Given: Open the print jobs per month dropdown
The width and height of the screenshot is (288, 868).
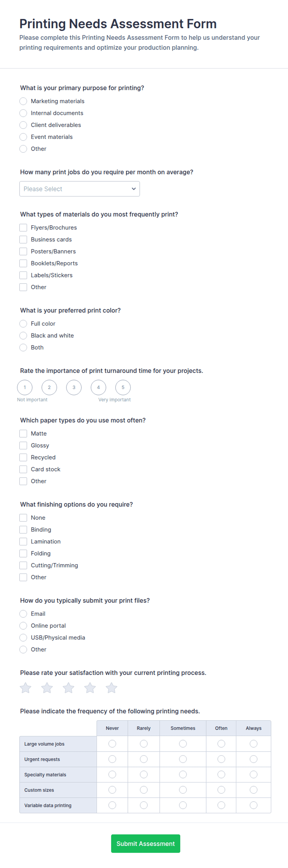Looking at the screenshot, I should click(x=80, y=189).
